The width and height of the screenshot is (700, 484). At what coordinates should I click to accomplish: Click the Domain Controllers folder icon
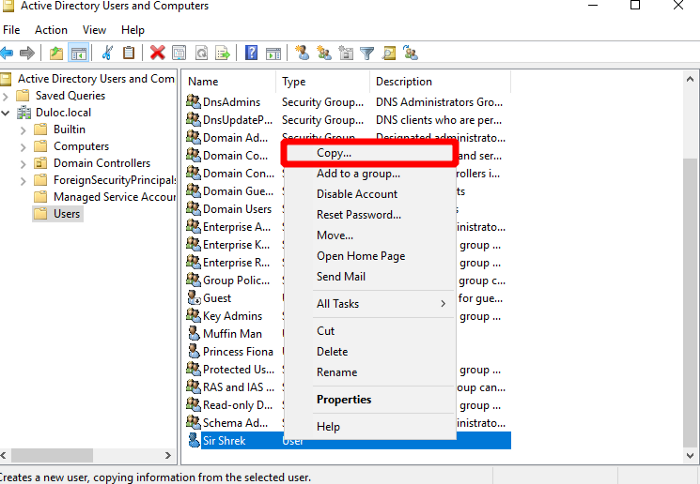coord(41,163)
